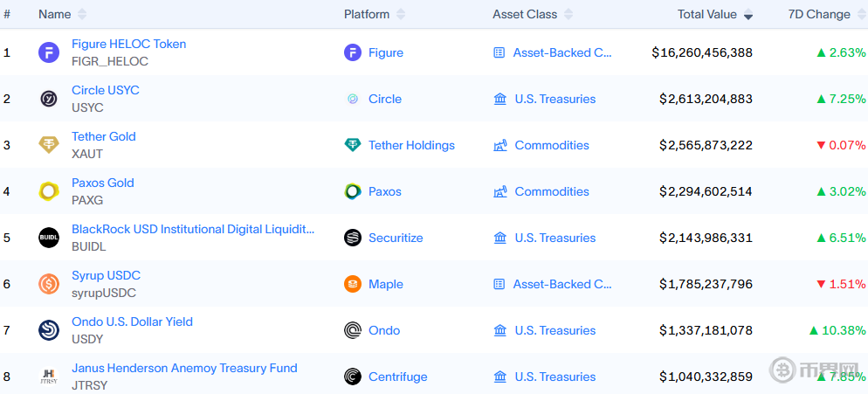Click the Securitize platform logo icon
This screenshot has height=394, width=868.
353,238
